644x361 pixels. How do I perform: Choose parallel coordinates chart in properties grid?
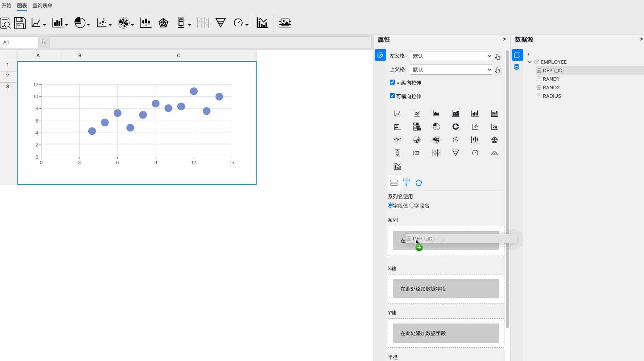click(436, 153)
